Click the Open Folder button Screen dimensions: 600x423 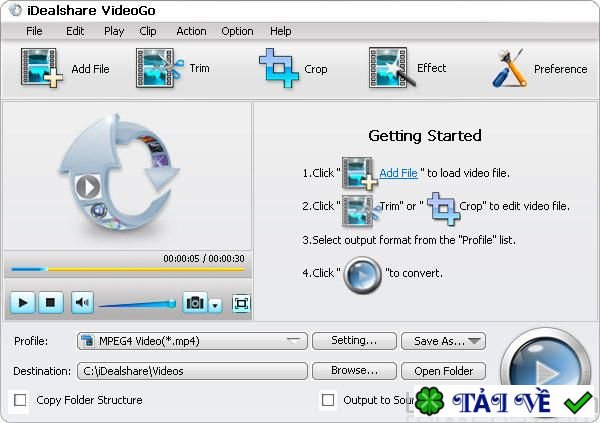[443, 371]
